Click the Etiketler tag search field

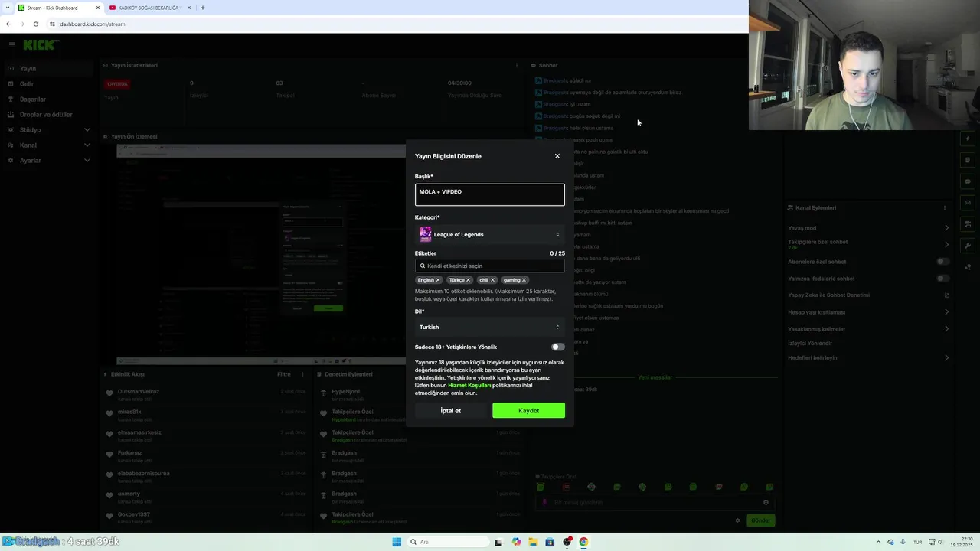490,266
